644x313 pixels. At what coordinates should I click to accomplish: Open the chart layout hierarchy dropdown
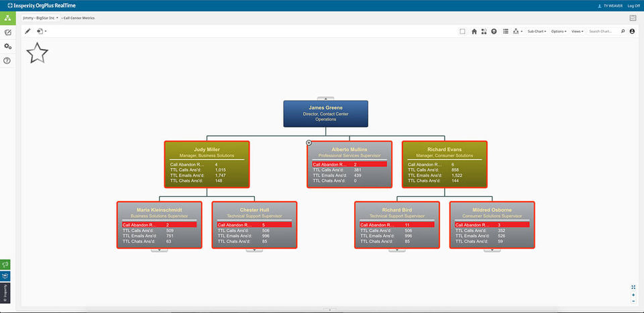tap(517, 32)
